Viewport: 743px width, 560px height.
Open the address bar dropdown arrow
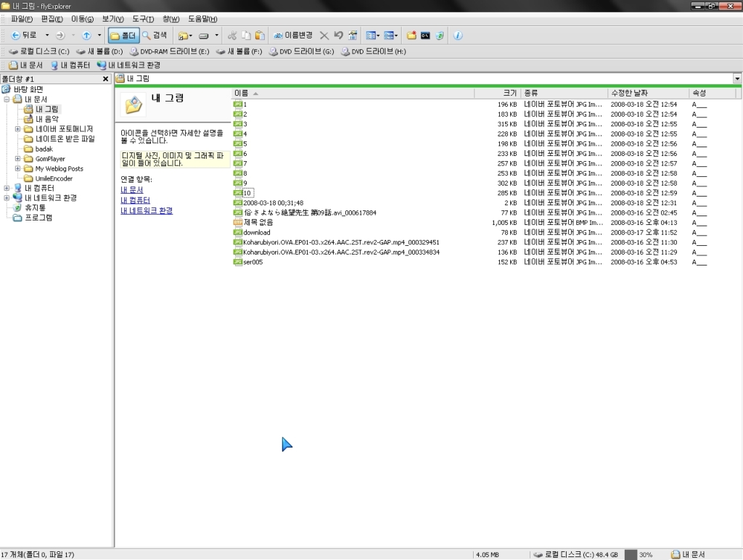(x=737, y=78)
